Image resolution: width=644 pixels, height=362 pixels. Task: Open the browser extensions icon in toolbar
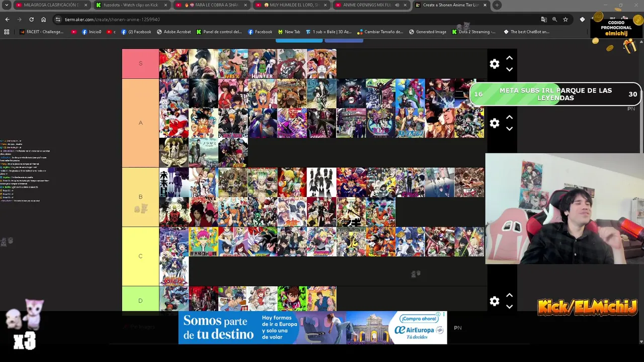[583, 19]
